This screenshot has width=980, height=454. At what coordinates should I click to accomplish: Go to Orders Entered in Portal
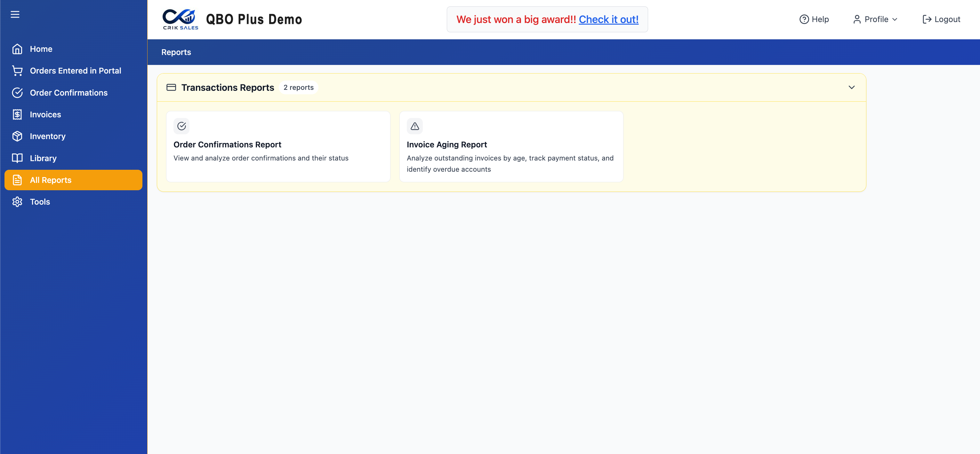73,71
